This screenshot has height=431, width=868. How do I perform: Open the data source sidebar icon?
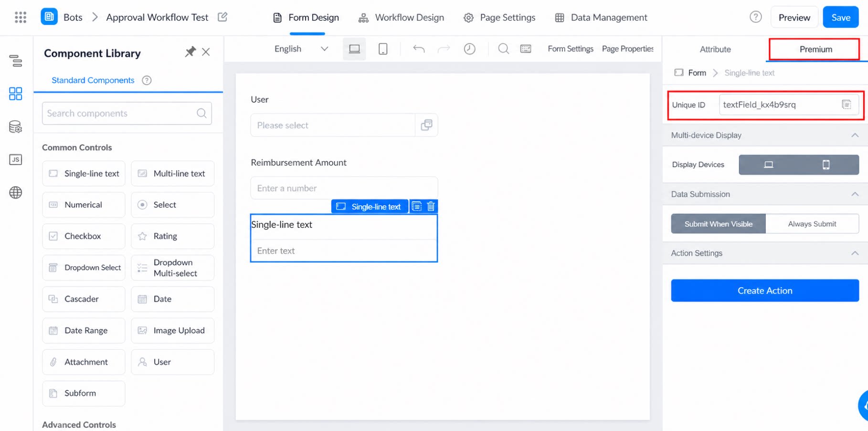tap(15, 127)
